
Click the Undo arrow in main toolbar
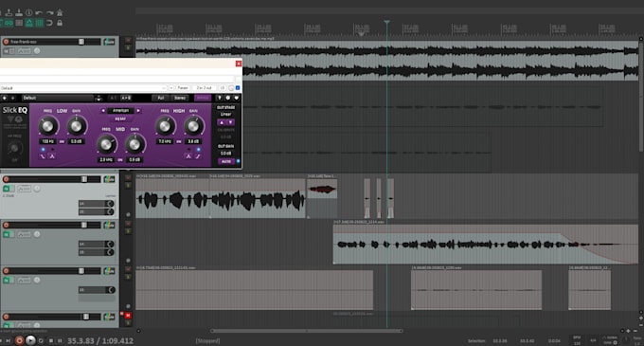pyautogui.click(x=39, y=12)
